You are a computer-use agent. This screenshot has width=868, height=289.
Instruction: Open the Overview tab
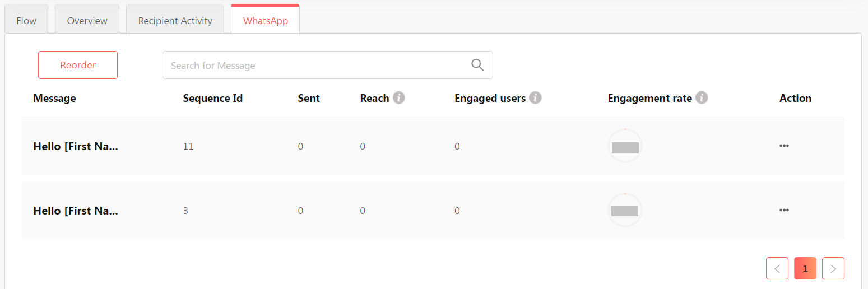tap(87, 21)
